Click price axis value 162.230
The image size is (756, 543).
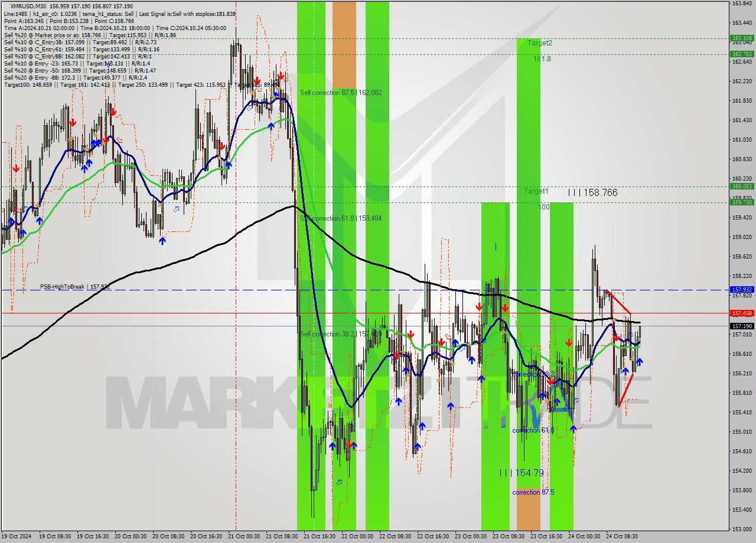[x=742, y=81]
